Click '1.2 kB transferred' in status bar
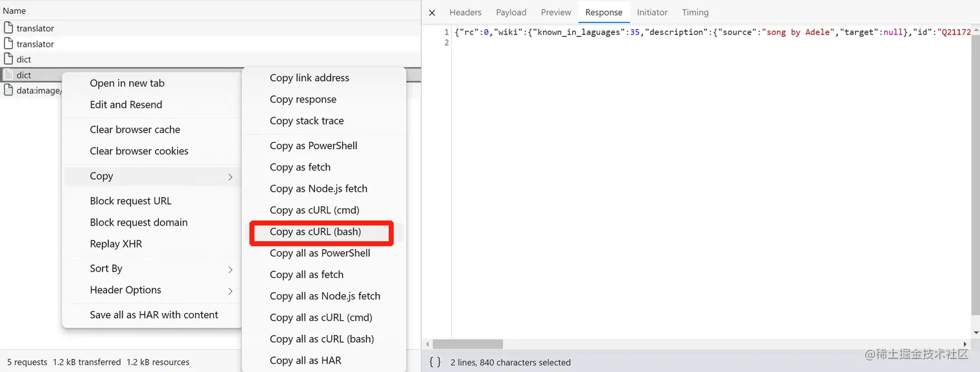 coord(87,362)
